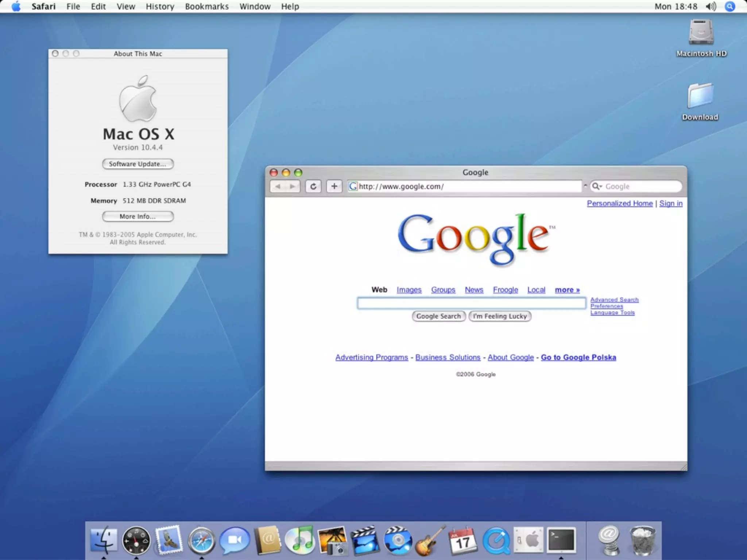Open the Apple menu
This screenshot has height=560, width=747.
click(x=16, y=6)
